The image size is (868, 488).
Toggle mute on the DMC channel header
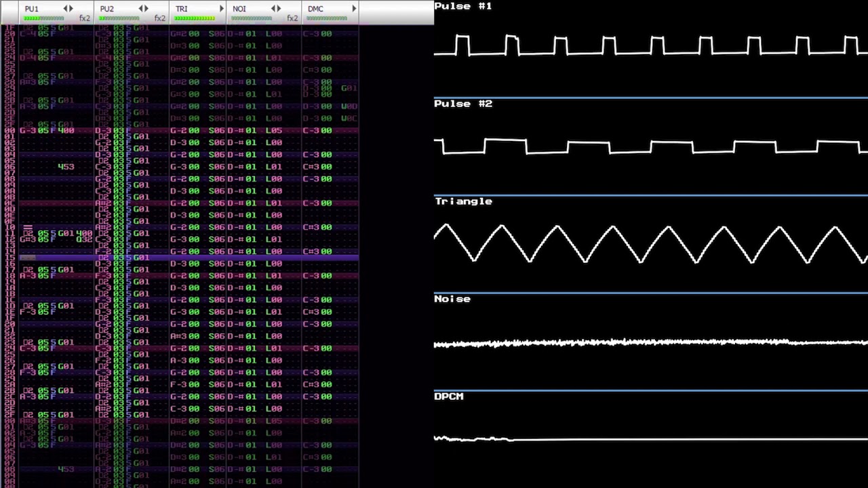(x=315, y=9)
